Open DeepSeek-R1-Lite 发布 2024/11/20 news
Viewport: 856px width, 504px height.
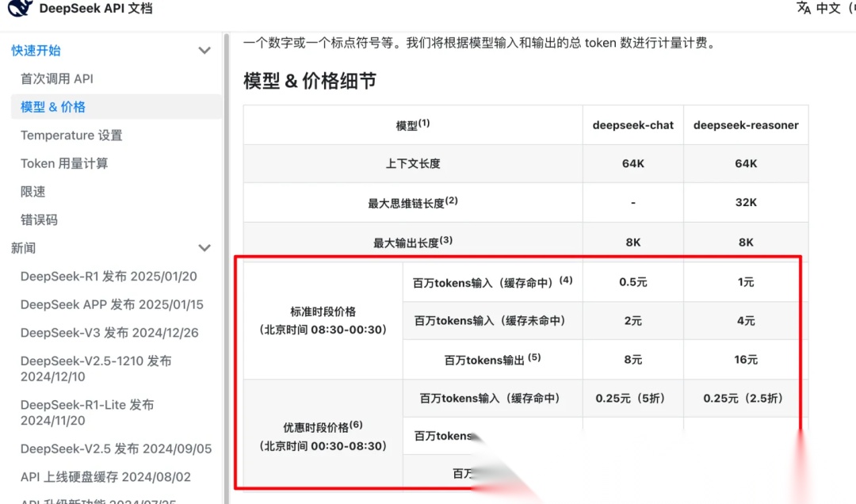coord(87,412)
